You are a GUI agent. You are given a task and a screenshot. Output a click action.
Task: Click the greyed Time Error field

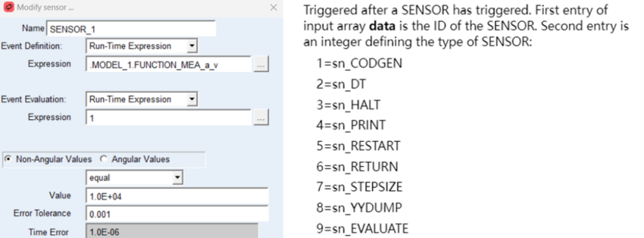click(176, 232)
